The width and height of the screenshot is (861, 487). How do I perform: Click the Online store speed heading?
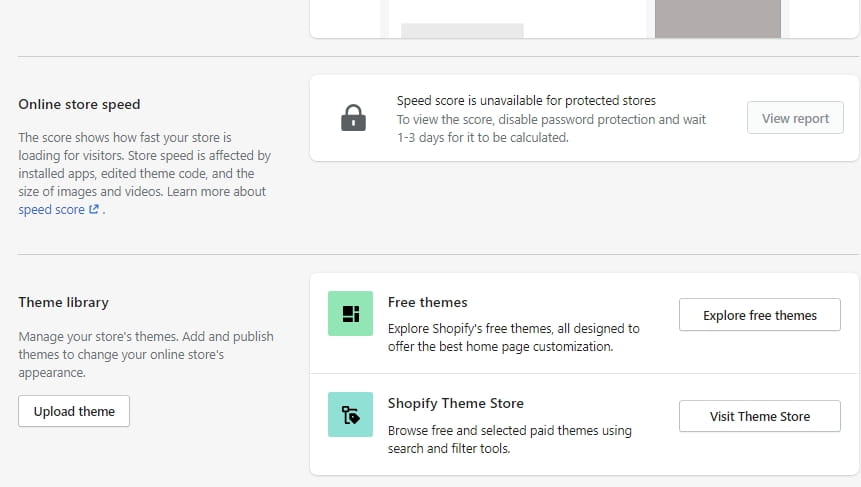(79, 104)
